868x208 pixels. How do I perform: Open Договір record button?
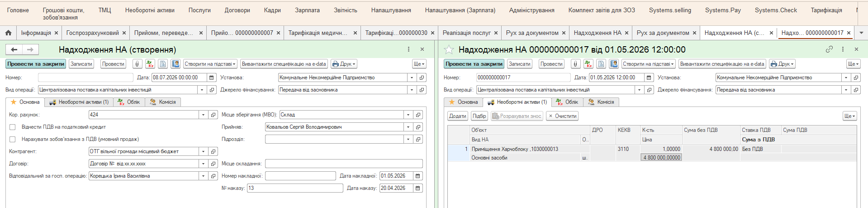[x=213, y=164]
